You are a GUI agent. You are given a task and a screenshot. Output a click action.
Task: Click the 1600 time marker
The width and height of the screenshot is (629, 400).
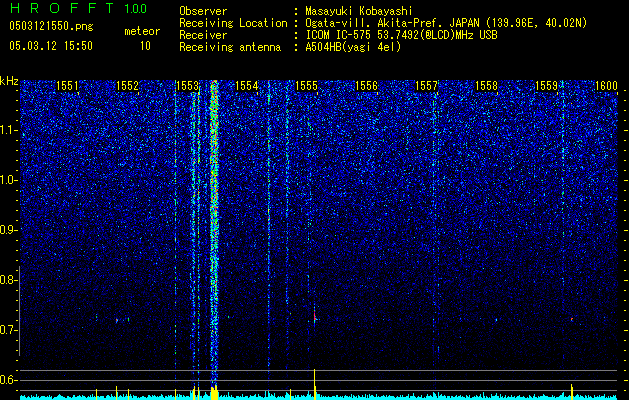tap(606, 85)
